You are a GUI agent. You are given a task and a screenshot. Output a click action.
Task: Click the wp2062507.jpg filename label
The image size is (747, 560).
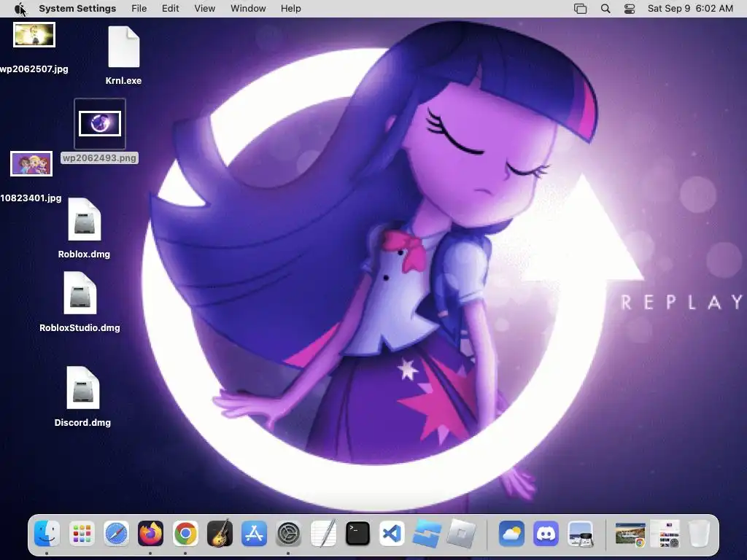(x=34, y=69)
